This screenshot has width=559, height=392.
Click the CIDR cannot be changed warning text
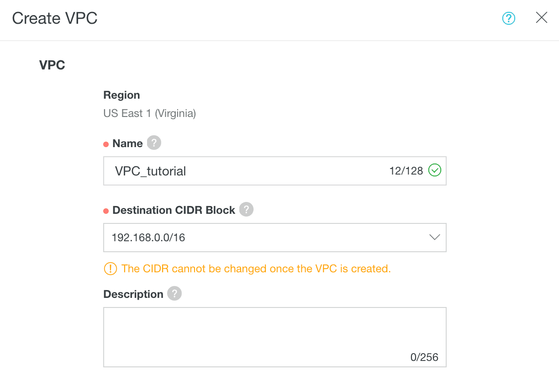pos(256,269)
